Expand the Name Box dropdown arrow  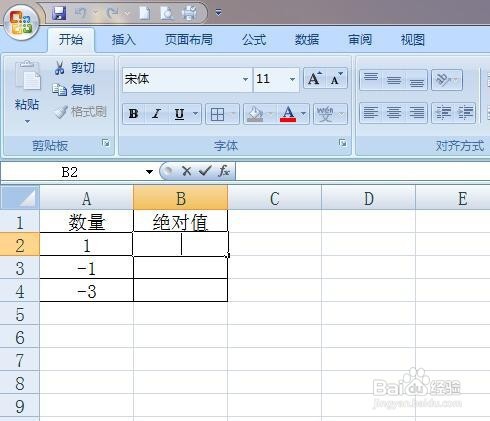pyautogui.click(x=149, y=172)
